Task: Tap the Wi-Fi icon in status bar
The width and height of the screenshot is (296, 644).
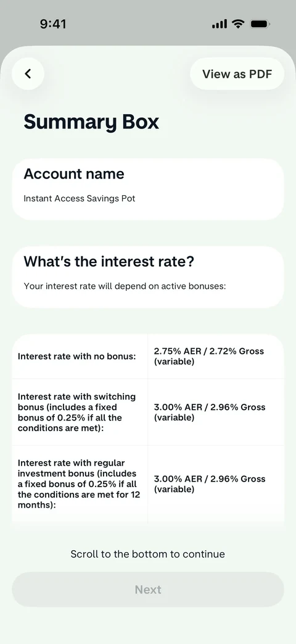Action: coord(238,24)
